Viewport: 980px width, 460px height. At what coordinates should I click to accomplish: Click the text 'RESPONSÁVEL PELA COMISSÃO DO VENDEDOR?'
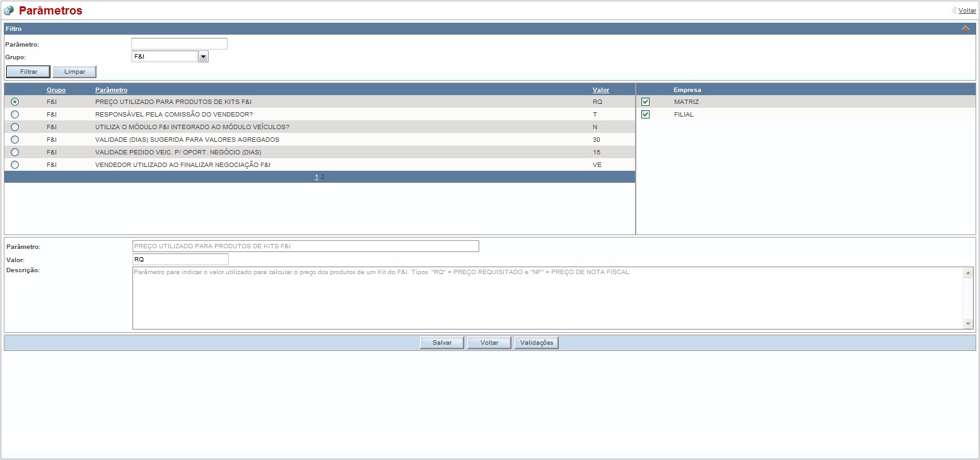click(x=173, y=114)
